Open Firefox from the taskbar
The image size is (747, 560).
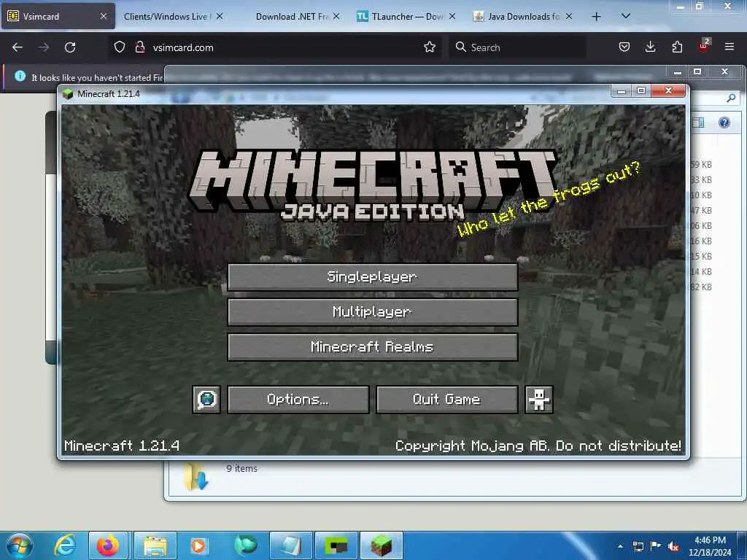click(108, 545)
